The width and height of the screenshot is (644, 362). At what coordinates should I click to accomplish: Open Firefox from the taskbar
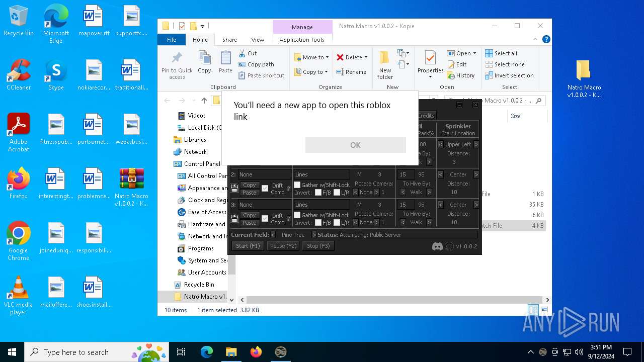(256, 352)
